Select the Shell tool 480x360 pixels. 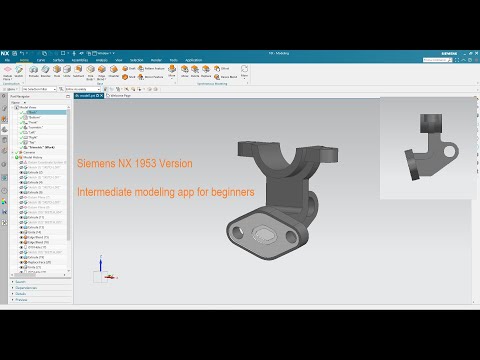(x=129, y=77)
